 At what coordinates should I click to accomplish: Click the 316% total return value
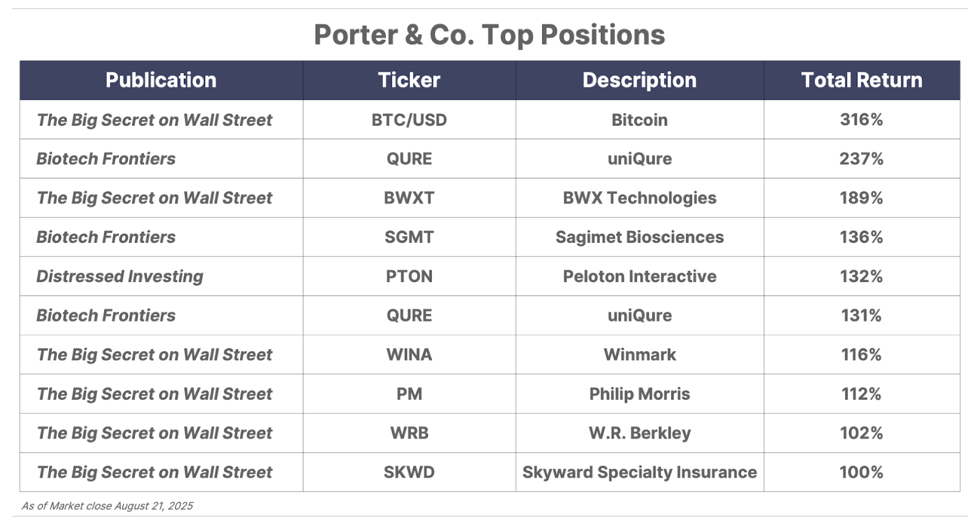click(862, 120)
